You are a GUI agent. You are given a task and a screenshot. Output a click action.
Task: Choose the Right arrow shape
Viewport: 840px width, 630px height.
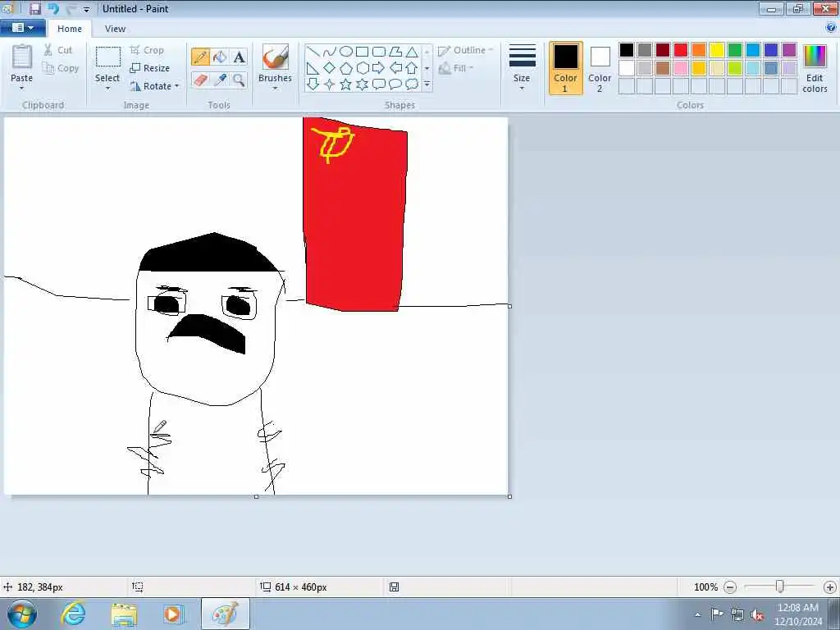379,68
